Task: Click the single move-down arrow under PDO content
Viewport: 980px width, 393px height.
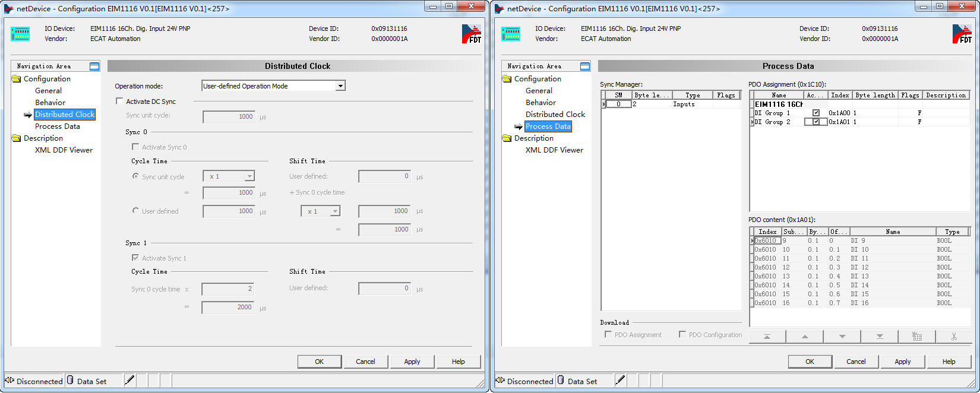Action: coord(842,337)
